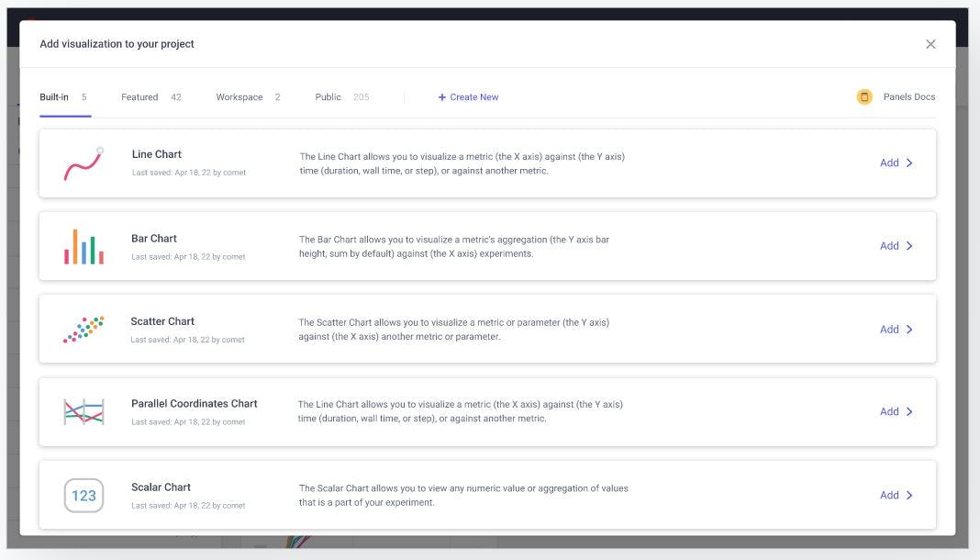980x560 pixels.
Task: Click the Bar Chart description text
Action: (x=453, y=247)
